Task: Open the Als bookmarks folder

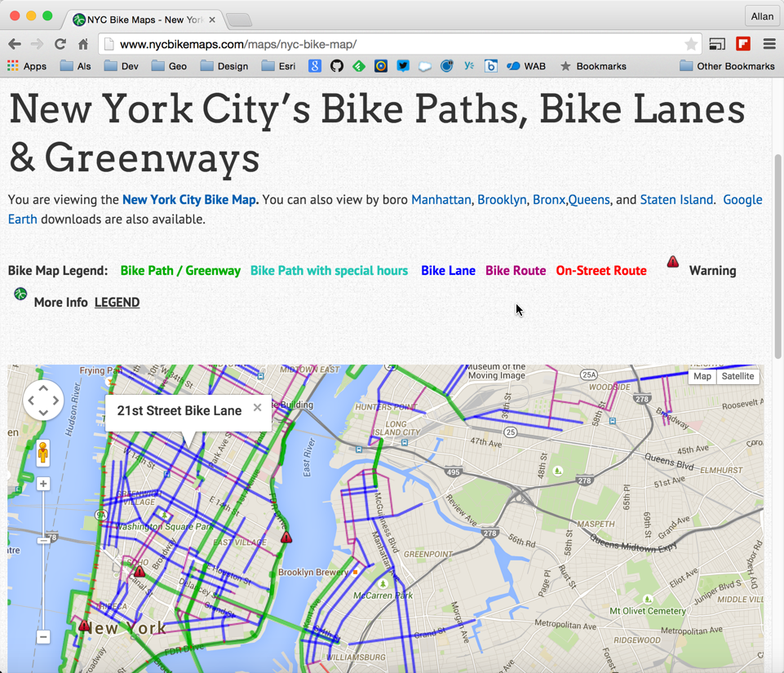Action: click(76, 66)
